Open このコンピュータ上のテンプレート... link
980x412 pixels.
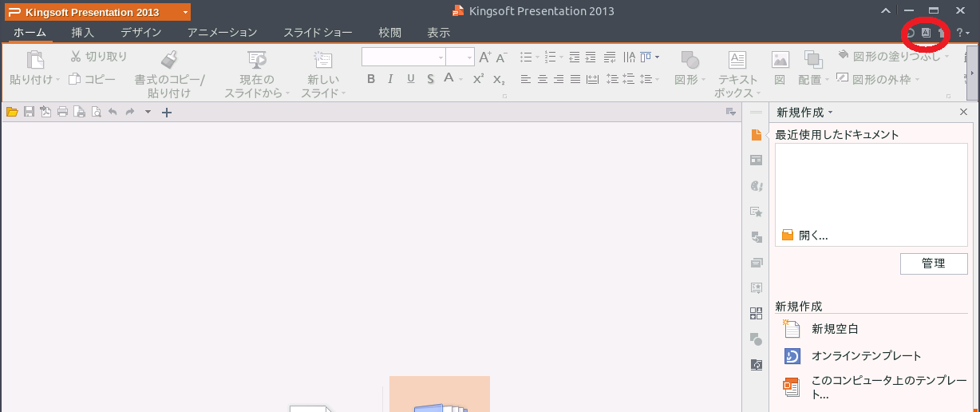point(888,387)
